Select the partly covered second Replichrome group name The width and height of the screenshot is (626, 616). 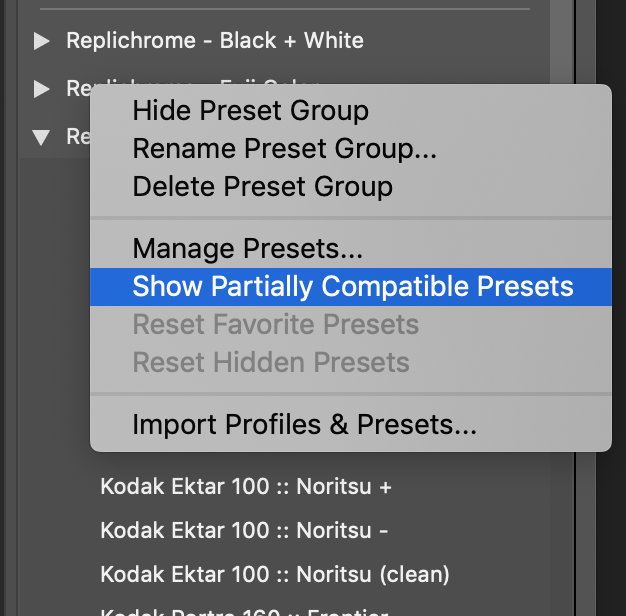pos(78,89)
